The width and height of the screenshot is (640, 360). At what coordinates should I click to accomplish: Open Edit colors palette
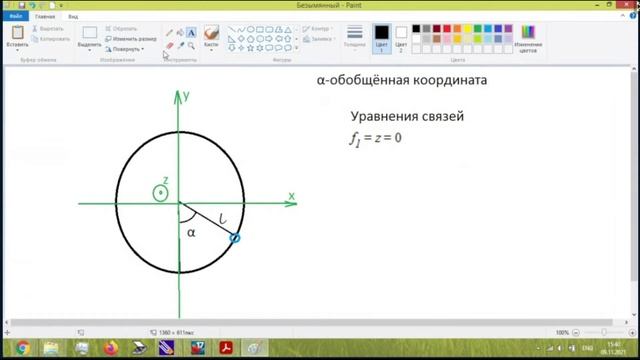[528, 38]
